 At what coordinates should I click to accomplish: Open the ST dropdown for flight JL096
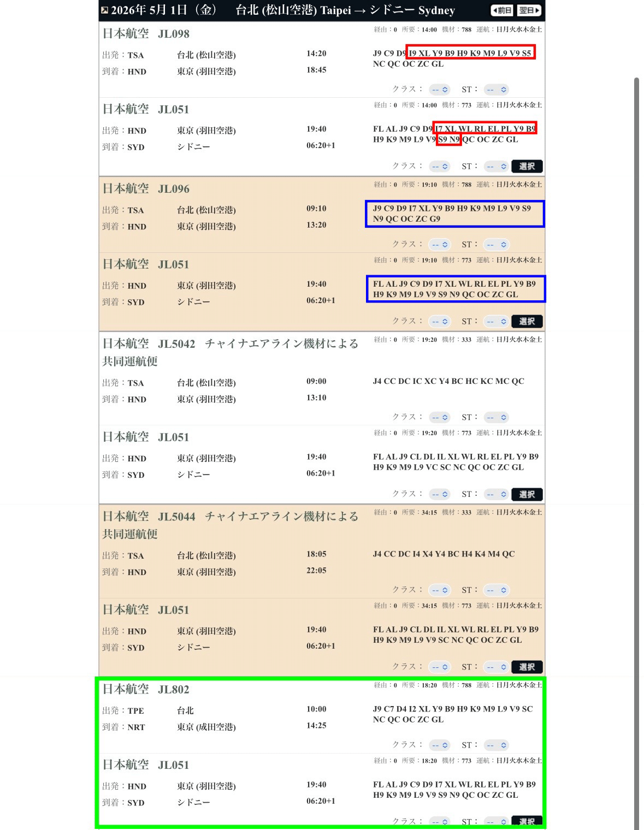pyautogui.click(x=497, y=245)
